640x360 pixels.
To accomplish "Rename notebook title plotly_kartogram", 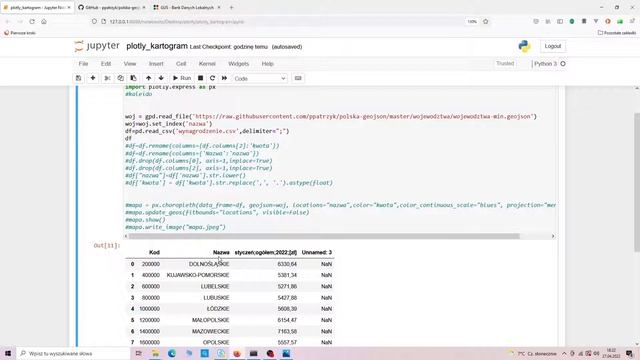I will (157, 46).
